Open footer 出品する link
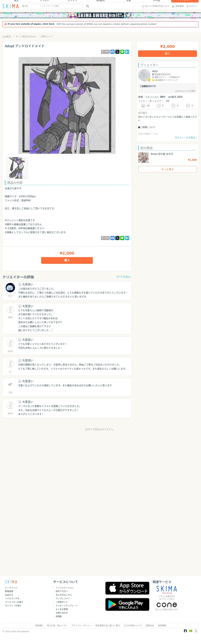The height and width of the screenshot is (644, 201). pos(9,595)
